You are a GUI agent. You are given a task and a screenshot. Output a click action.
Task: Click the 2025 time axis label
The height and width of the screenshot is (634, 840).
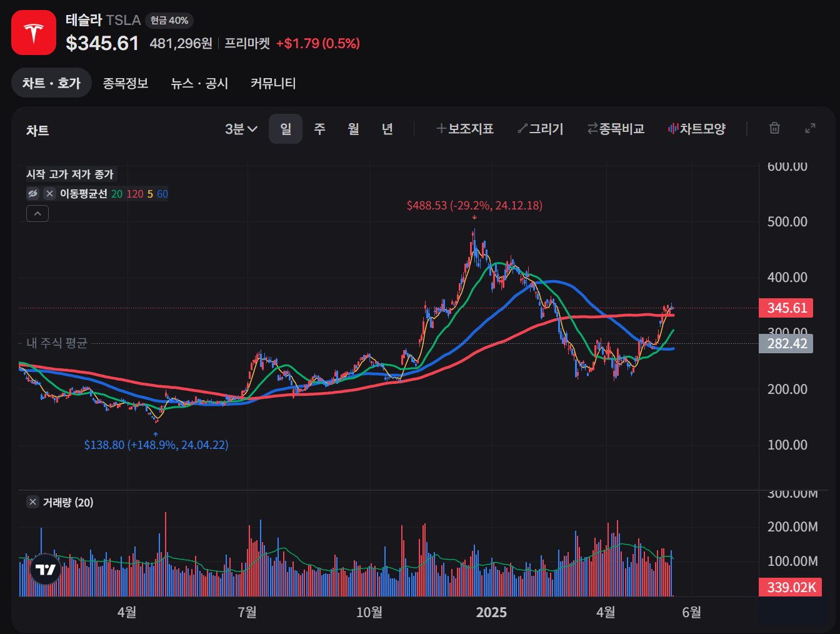pos(491,613)
